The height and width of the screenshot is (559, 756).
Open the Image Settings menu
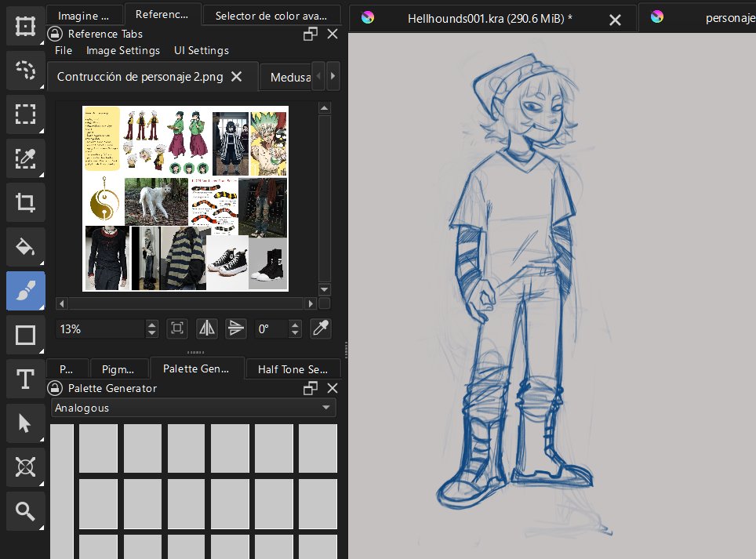pyautogui.click(x=123, y=51)
